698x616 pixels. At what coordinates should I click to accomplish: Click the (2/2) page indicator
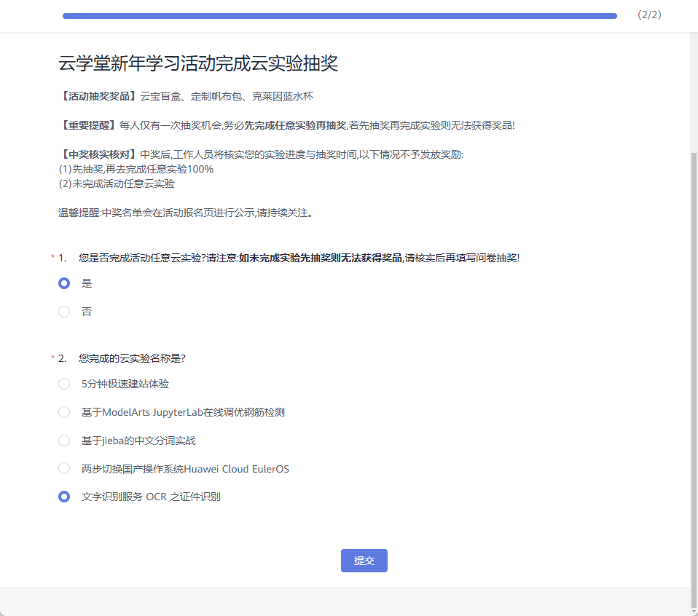click(x=649, y=15)
